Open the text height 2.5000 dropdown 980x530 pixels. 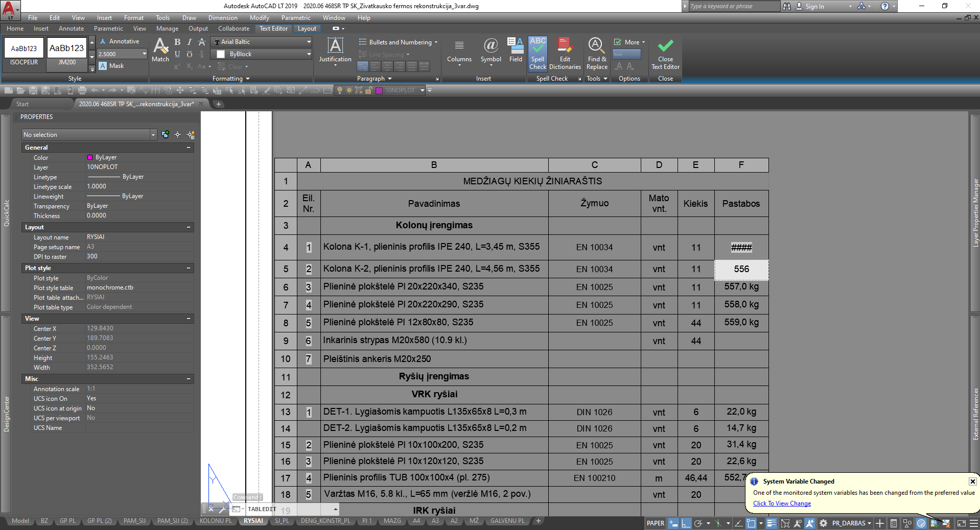pos(144,54)
